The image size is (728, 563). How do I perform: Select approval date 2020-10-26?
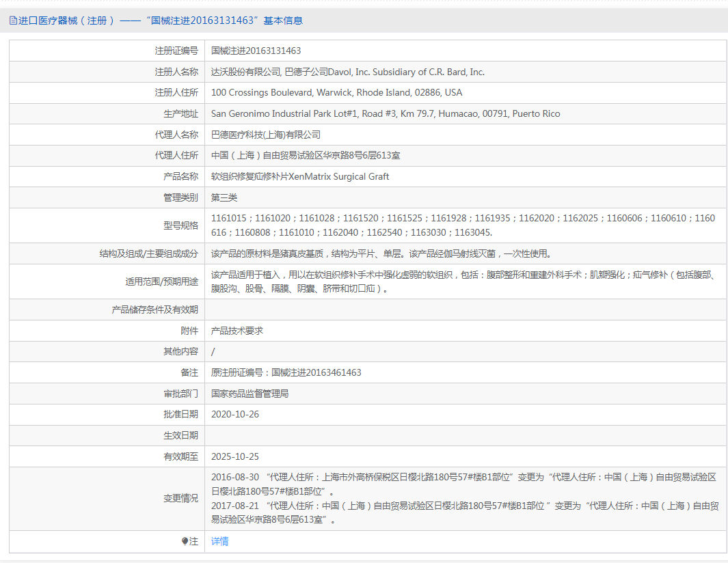coord(235,415)
